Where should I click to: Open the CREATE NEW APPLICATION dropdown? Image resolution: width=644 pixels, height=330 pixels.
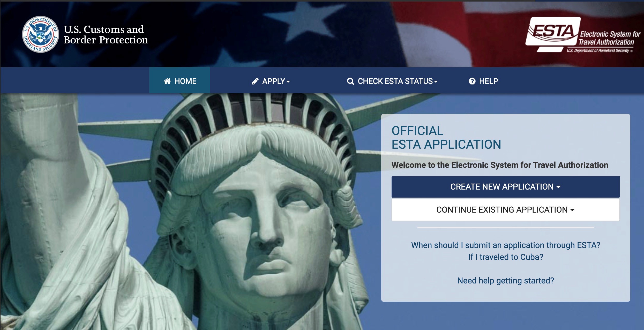(506, 187)
